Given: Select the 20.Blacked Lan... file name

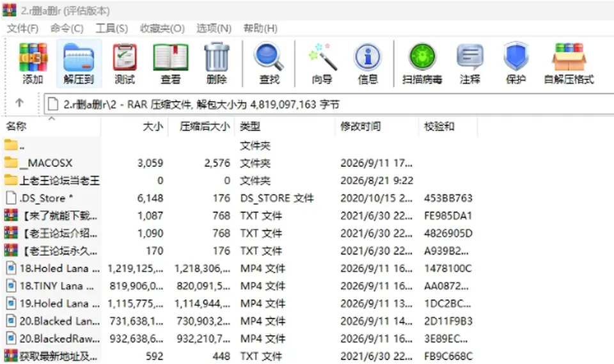Looking at the screenshot, I should 59,321.
